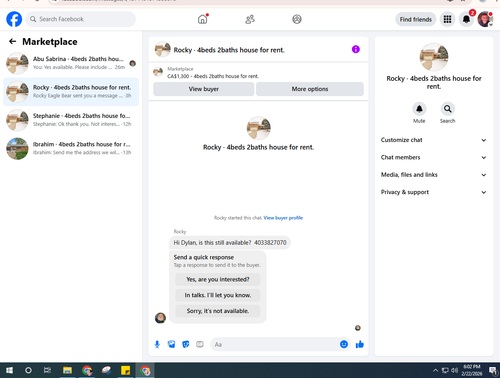Click the Search Facebook field
This screenshot has height=378, width=500.
[x=81, y=19]
